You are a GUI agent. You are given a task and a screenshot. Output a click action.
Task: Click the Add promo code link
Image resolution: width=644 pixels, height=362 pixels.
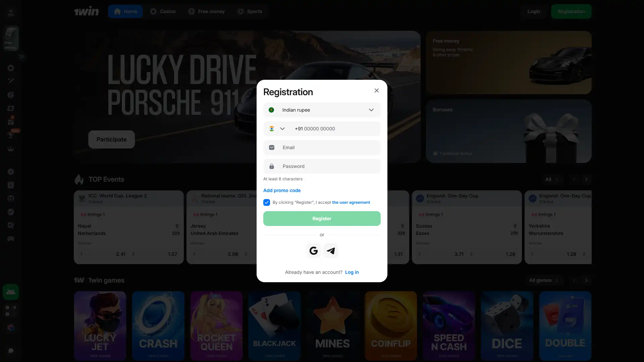[x=282, y=190]
